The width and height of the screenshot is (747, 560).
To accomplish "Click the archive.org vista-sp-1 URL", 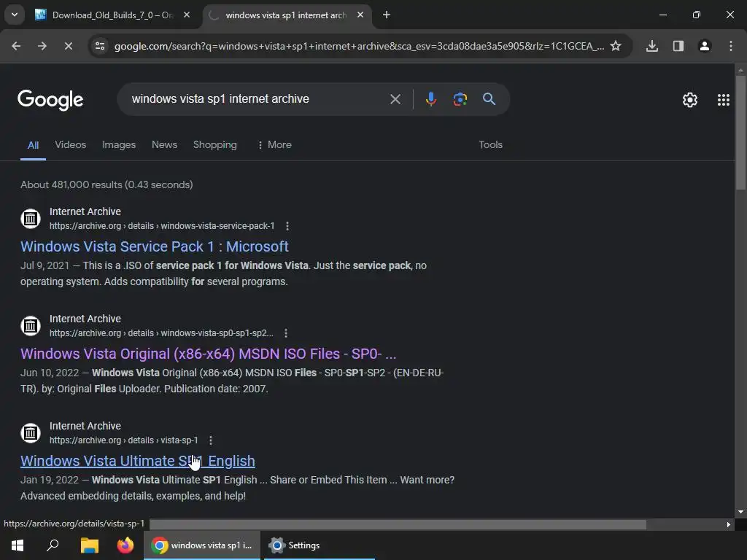I will coord(124,440).
